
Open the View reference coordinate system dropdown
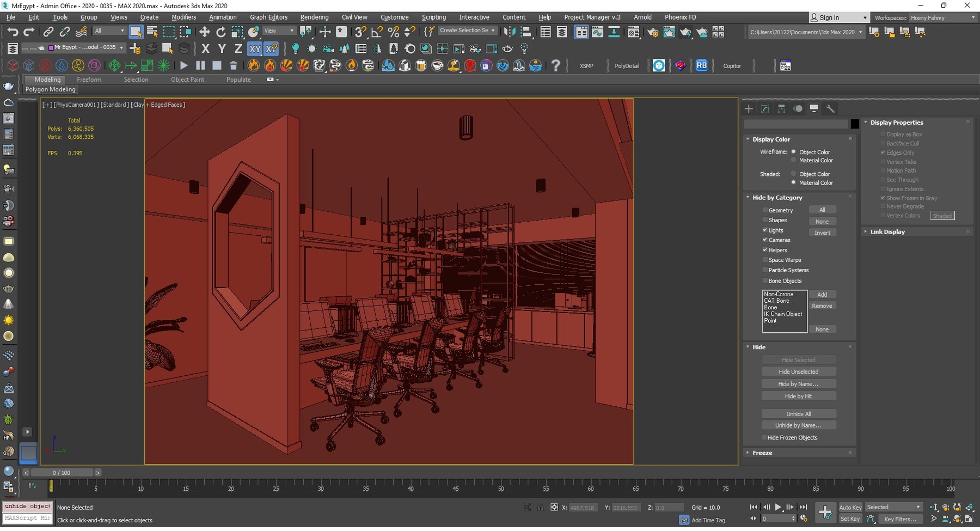click(x=279, y=30)
